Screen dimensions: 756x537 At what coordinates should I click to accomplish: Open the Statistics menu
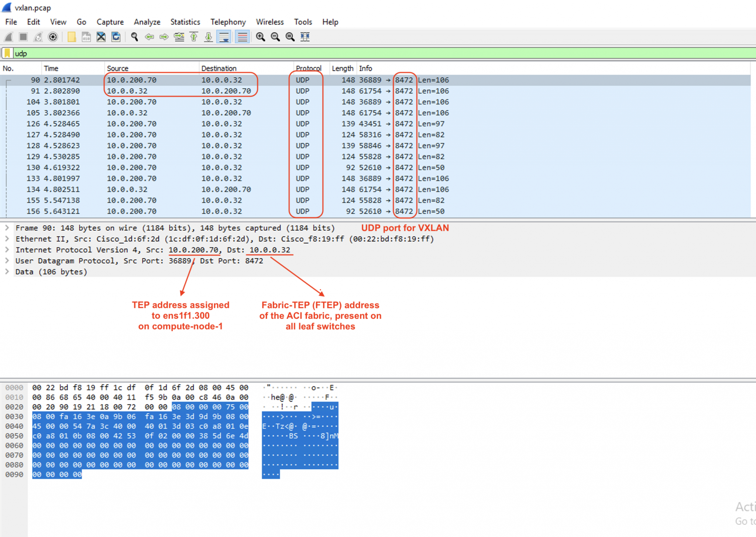(185, 22)
